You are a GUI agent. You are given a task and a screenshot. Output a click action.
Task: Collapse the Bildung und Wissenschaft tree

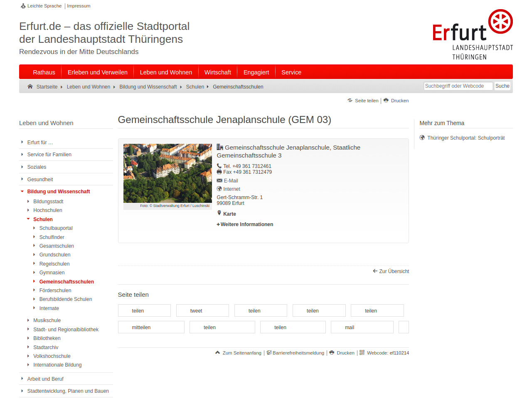(22, 192)
